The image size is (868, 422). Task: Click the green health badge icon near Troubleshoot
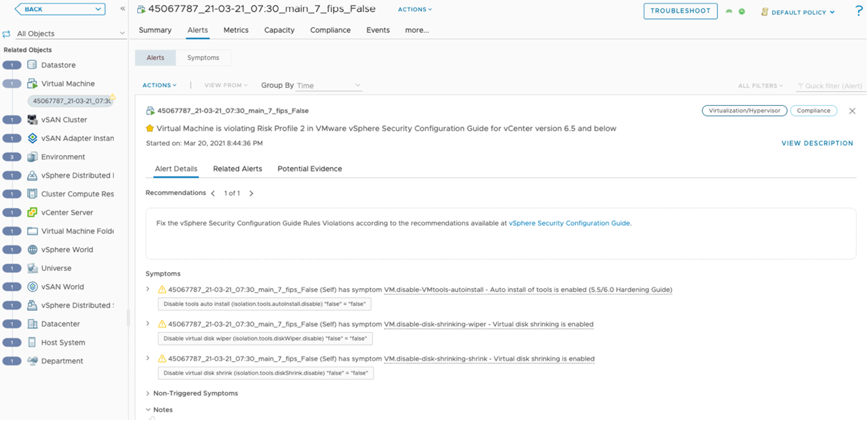click(729, 11)
